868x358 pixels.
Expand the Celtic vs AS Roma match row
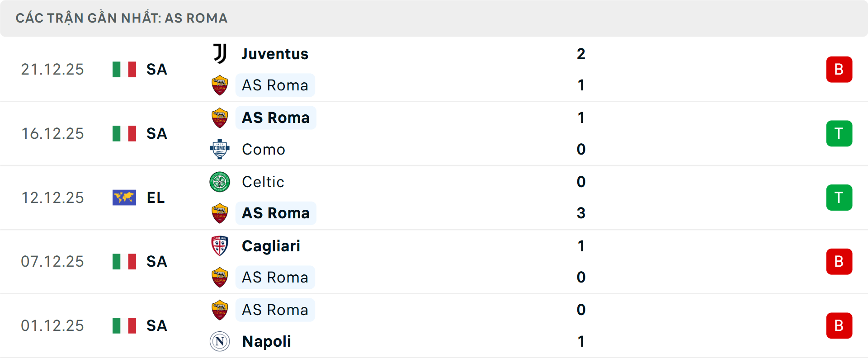click(434, 198)
